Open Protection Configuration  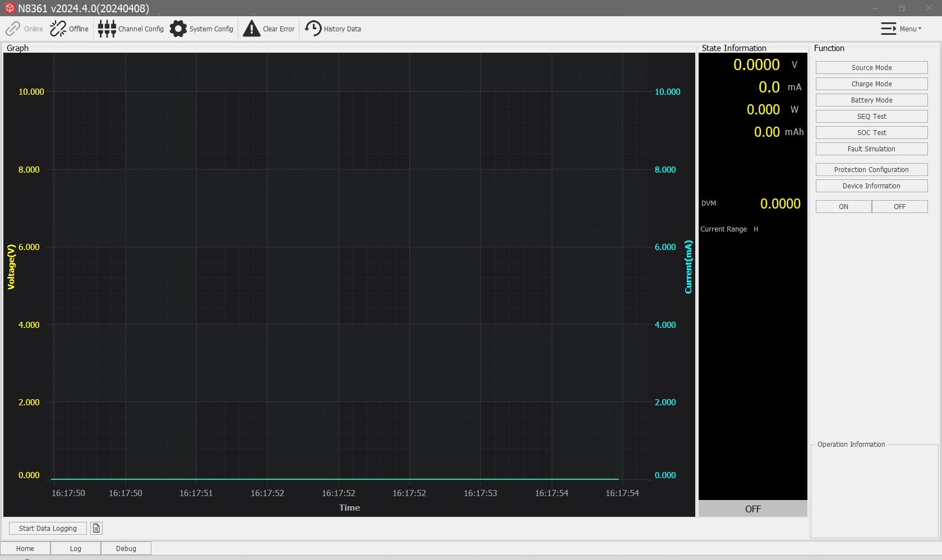(871, 170)
